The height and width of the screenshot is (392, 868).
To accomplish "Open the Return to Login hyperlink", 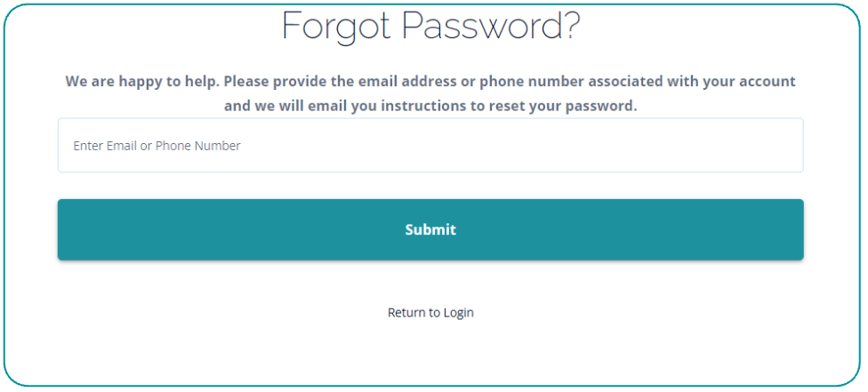I will [430, 313].
